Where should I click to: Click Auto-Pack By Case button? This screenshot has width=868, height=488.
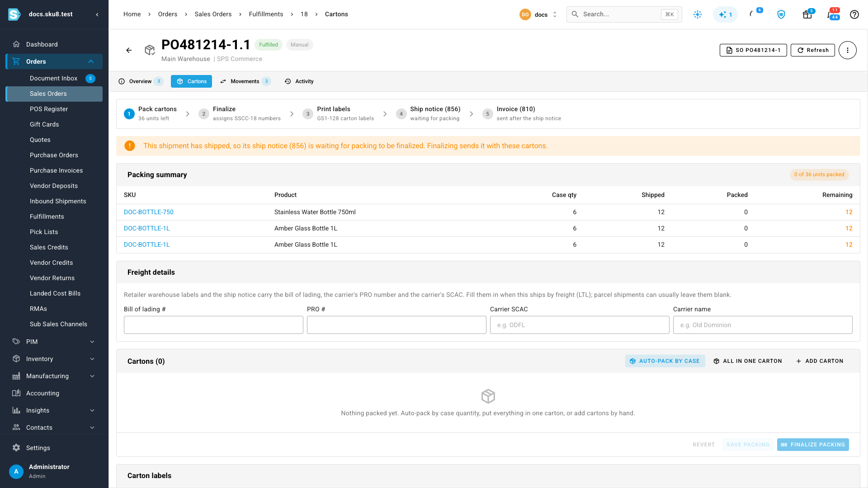(665, 361)
